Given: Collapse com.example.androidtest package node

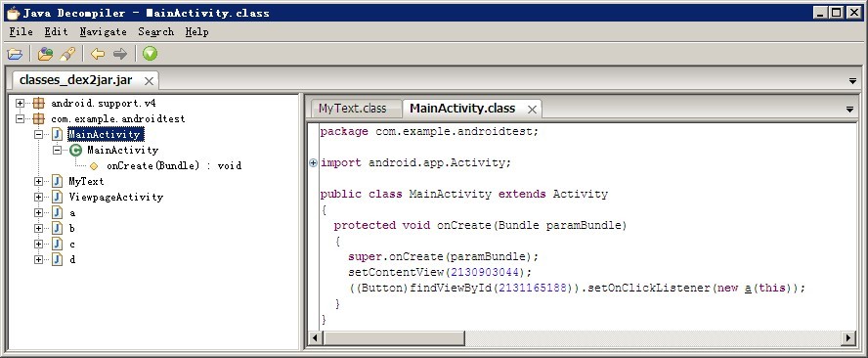Looking at the screenshot, I should (x=20, y=118).
